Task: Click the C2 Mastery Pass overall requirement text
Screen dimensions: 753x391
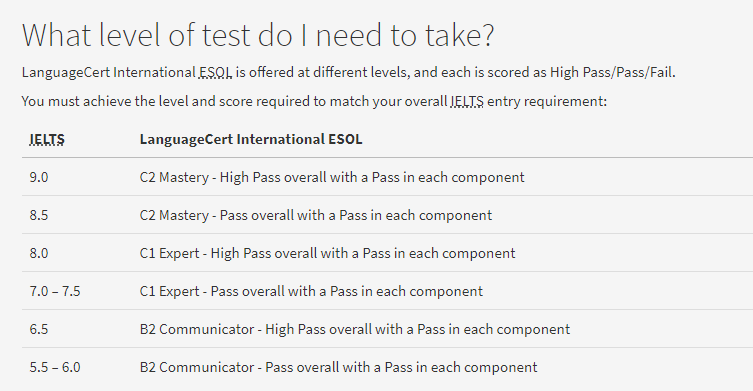Action: [x=316, y=215]
